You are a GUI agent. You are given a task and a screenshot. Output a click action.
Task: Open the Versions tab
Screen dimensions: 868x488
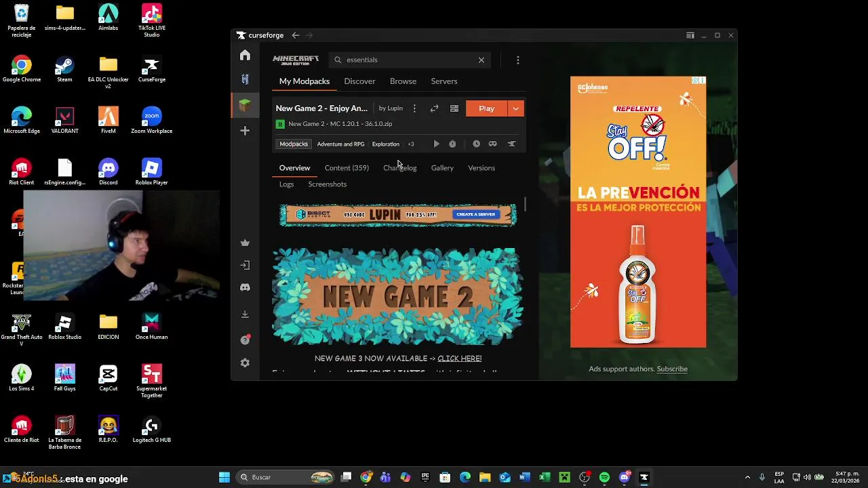[x=481, y=168]
